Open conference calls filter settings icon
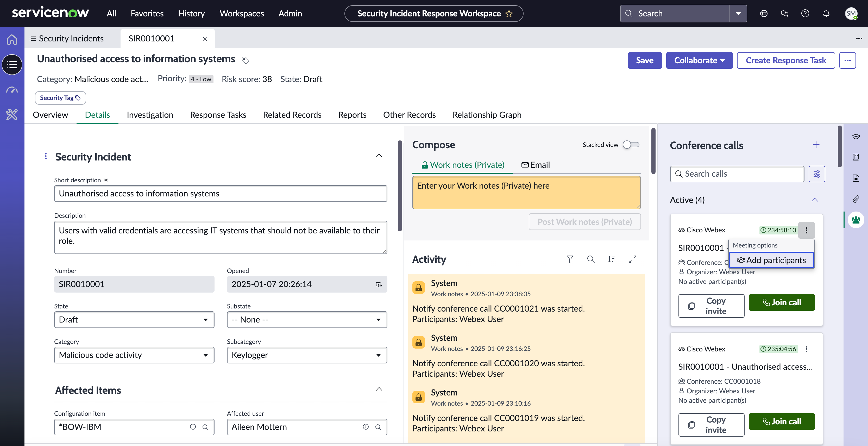 [x=817, y=174]
